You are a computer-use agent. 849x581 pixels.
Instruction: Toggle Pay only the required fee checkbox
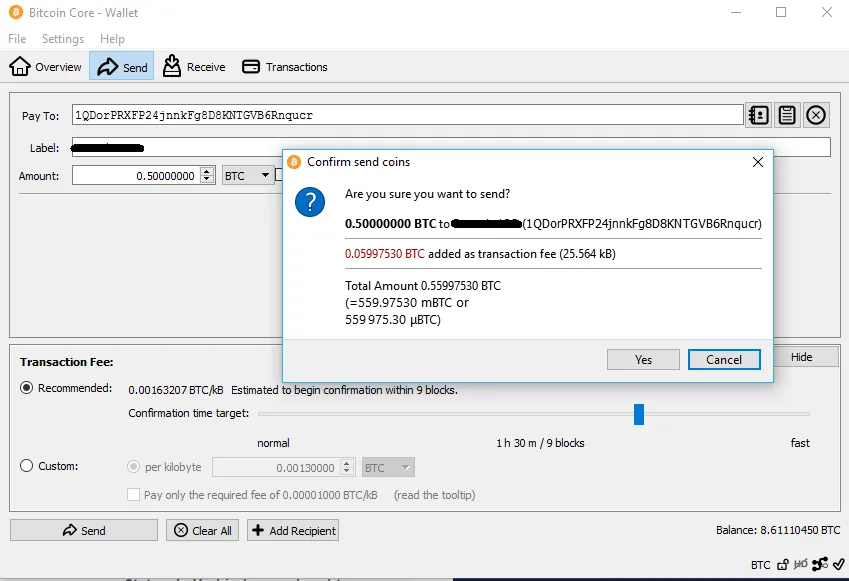133,494
